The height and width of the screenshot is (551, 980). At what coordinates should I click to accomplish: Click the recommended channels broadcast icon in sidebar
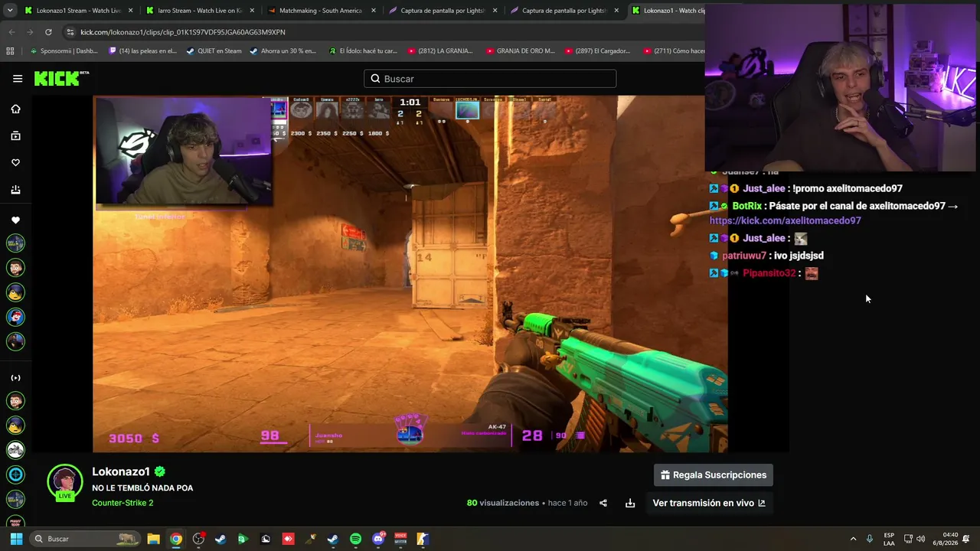click(15, 377)
